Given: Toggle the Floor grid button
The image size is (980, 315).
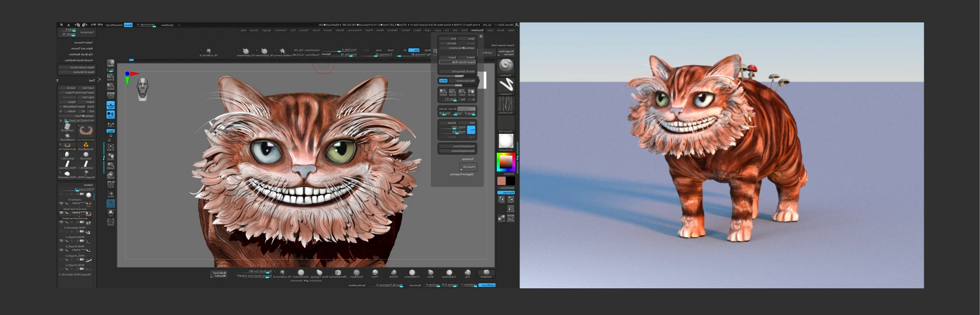Looking at the screenshot, I should (110, 105).
